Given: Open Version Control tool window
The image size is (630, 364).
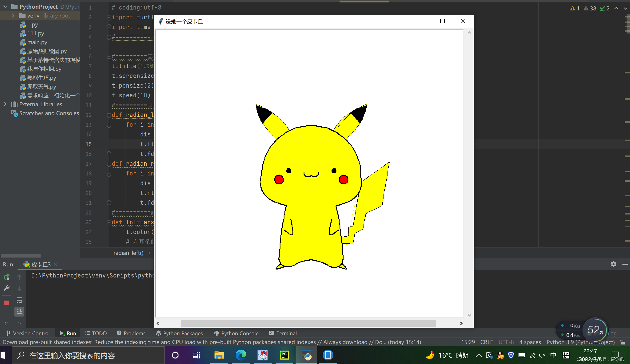Looking at the screenshot, I should click(28, 333).
